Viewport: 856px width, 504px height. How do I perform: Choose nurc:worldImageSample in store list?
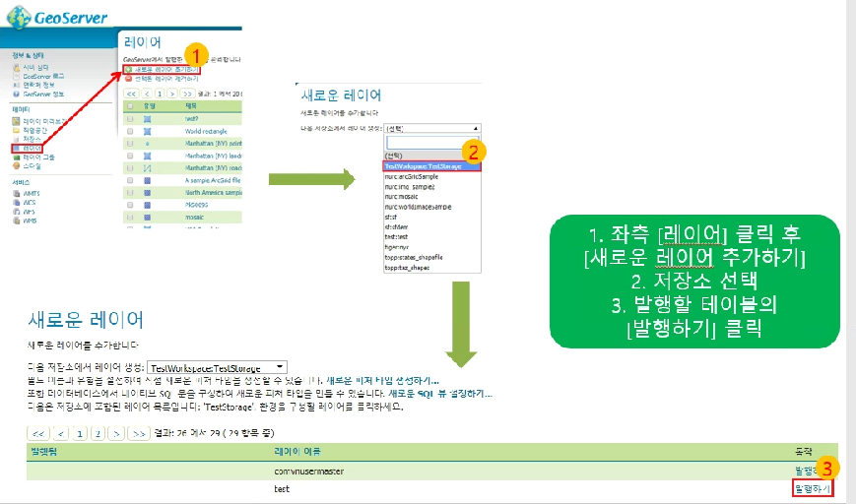tap(418, 207)
